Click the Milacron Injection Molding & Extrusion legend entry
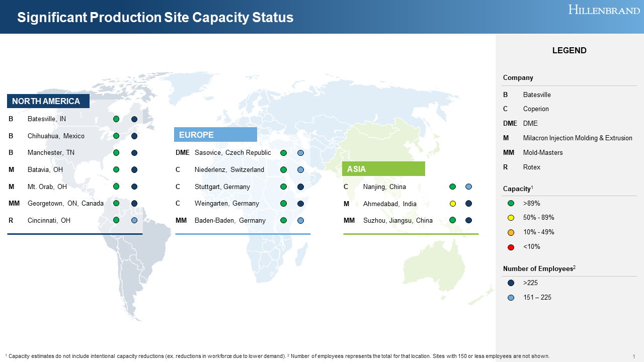 coord(578,138)
